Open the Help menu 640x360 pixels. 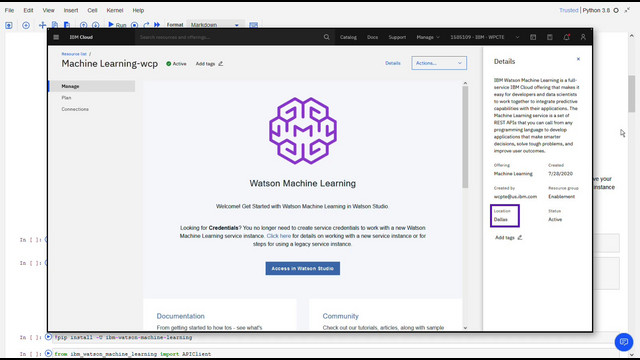point(138,10)
